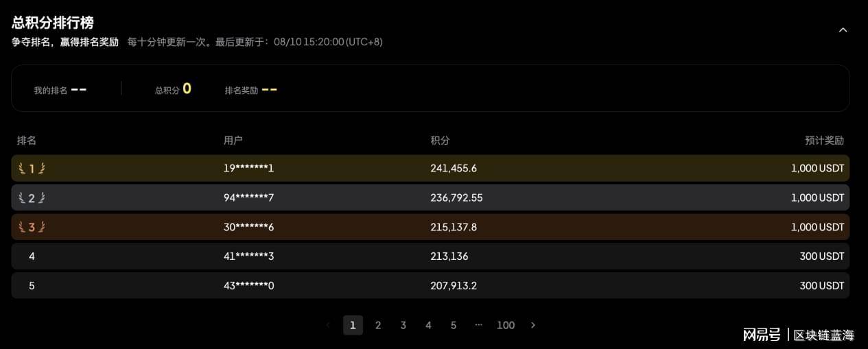Collapse the 总积分排行榜 section with the chevron

(x=843, y=30)
